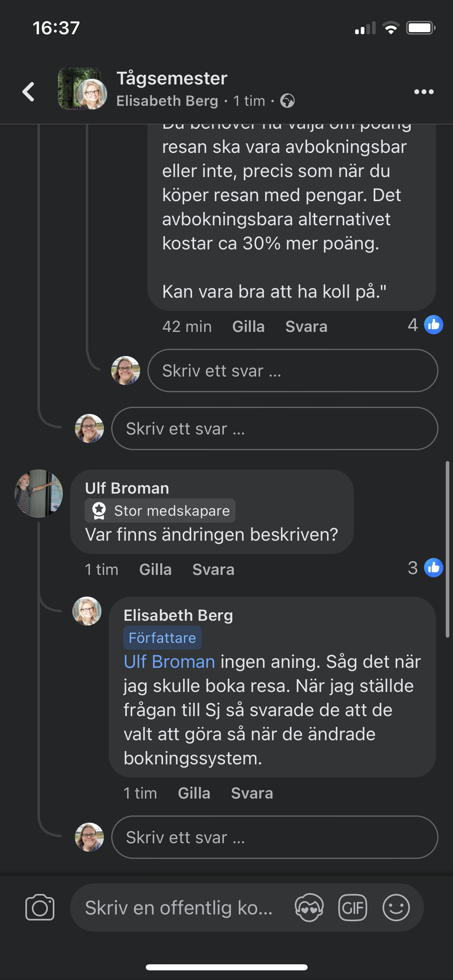The height and width of the screenshot is (980, 453).
Task: Open the emoji smiley picker
Action: click(396, 908)
